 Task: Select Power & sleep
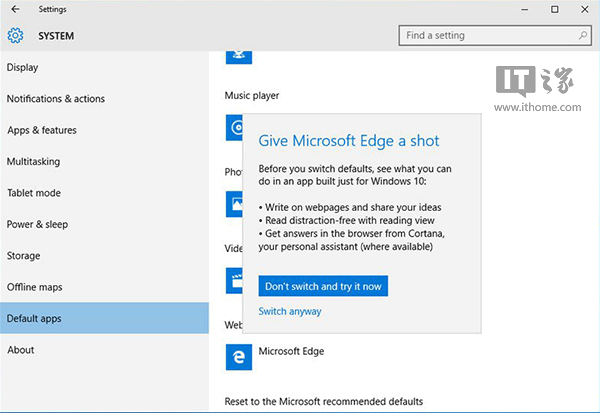tap(104, 224)
